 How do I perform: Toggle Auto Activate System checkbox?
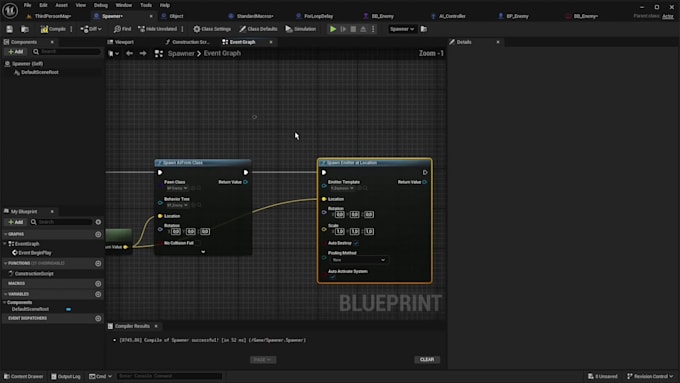[332, 277]
